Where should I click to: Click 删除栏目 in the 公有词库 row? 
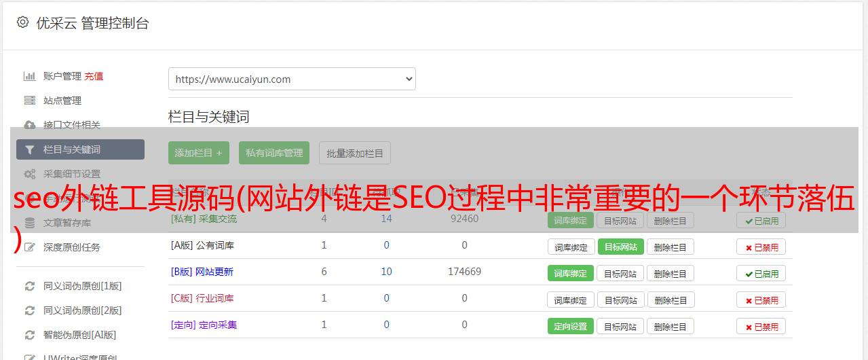671,247
